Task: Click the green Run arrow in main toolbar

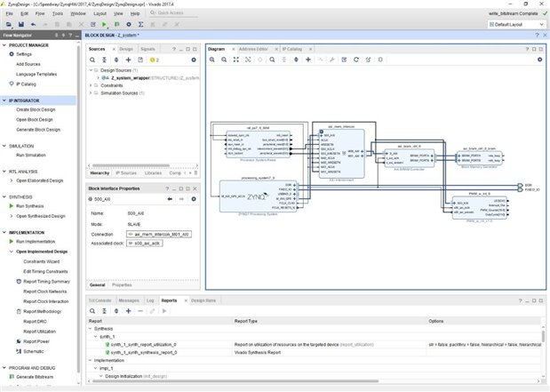Action: [x=103, y=25]
